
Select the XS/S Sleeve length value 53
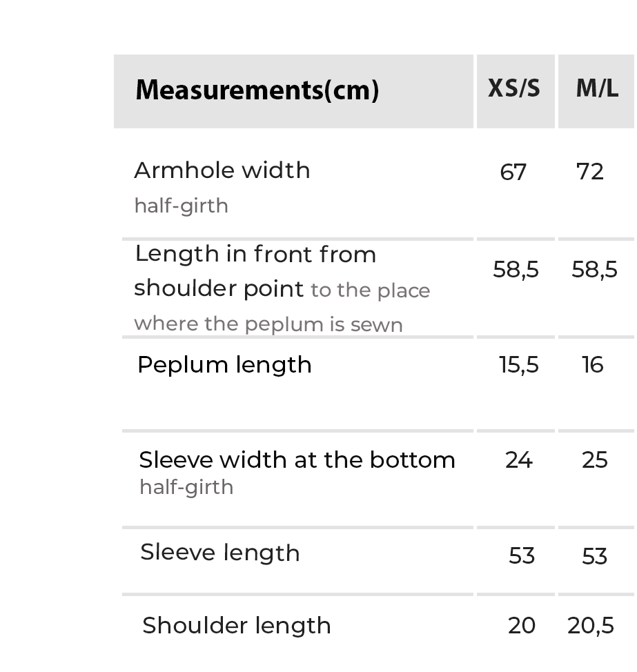521,556
